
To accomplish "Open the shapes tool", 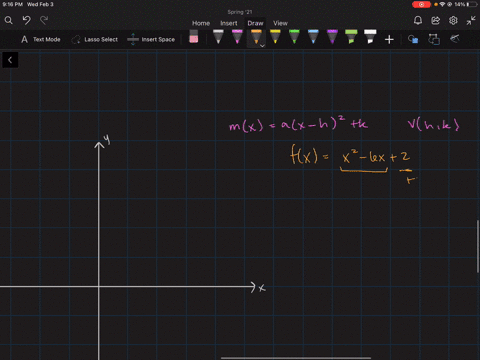I will pos(413,39).
